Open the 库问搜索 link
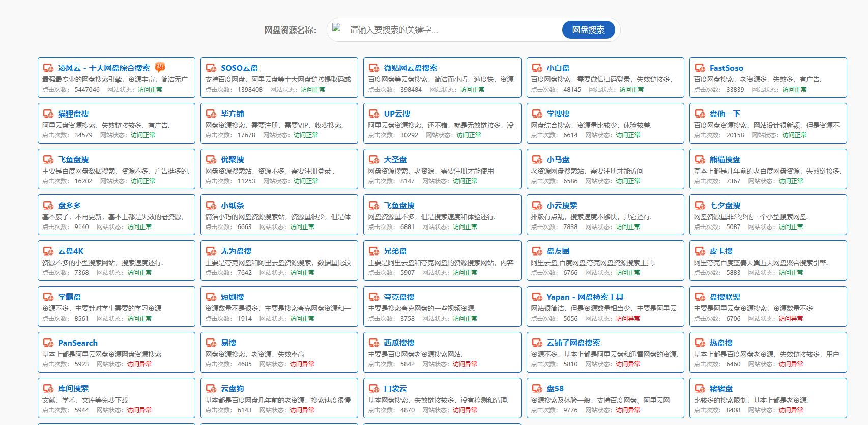 pos(73,388)
